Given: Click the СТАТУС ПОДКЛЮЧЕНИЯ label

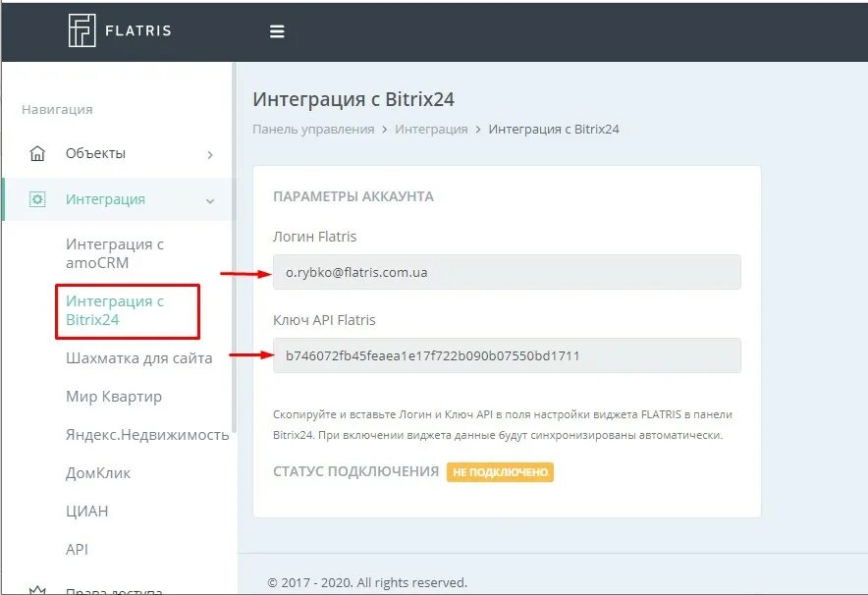Looking at the screenshot, I should (355, 471).
